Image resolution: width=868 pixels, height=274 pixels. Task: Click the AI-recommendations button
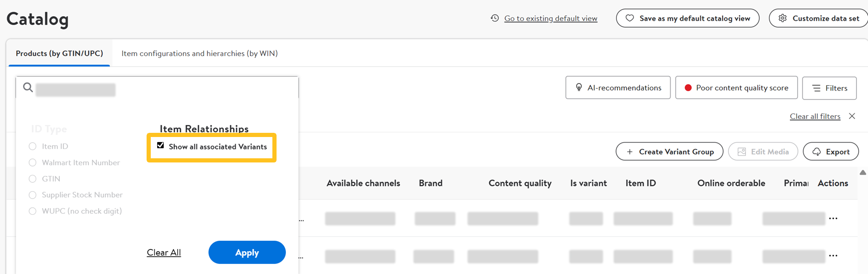(x=618, y=87)
